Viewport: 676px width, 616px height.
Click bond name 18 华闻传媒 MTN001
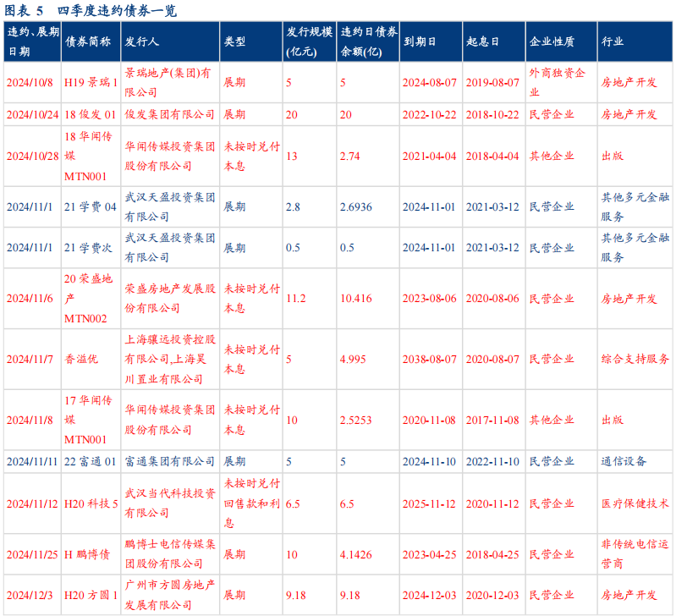pyautogui.click(x=88, y=156)
